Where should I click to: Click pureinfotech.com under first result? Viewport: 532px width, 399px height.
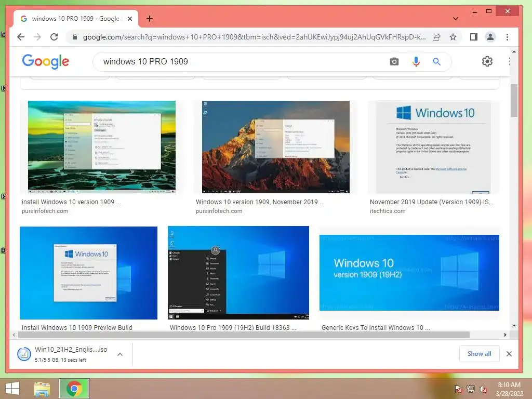pos(45,211)
